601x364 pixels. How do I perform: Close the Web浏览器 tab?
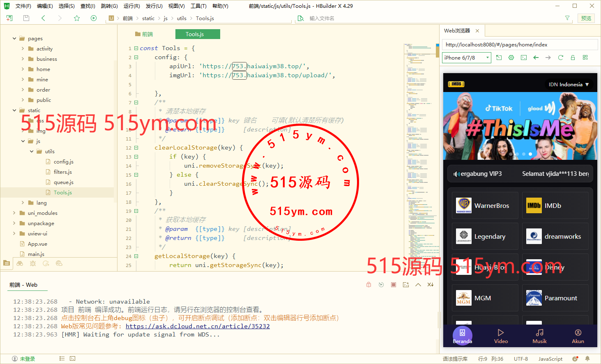[x=477, y=31]
